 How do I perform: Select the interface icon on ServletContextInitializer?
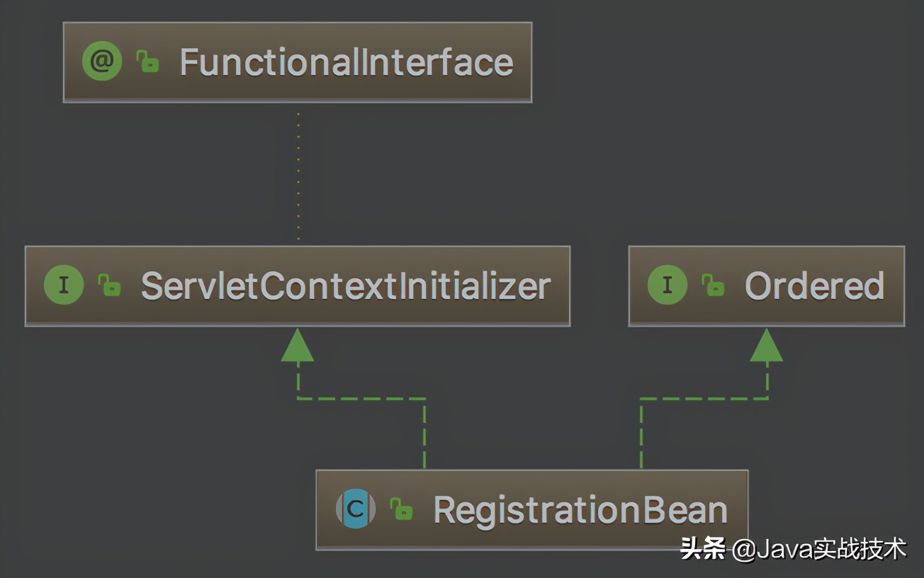click(x=64, y=285)
